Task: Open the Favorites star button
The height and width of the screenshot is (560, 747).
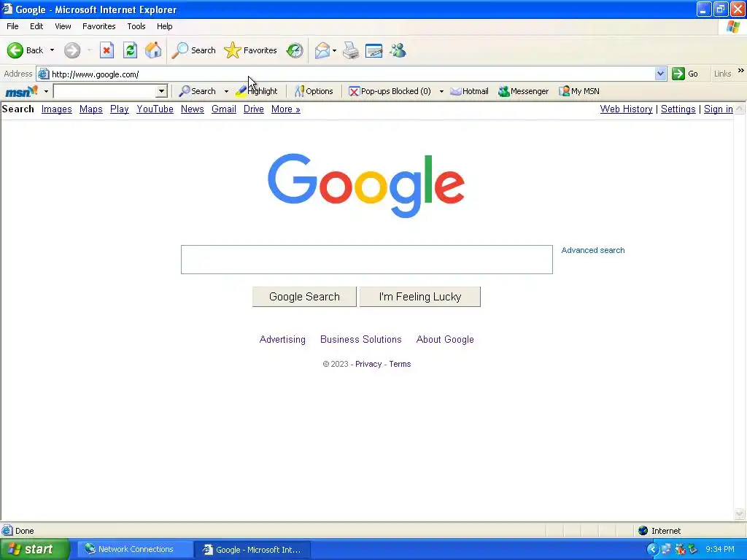Action: 251,50
